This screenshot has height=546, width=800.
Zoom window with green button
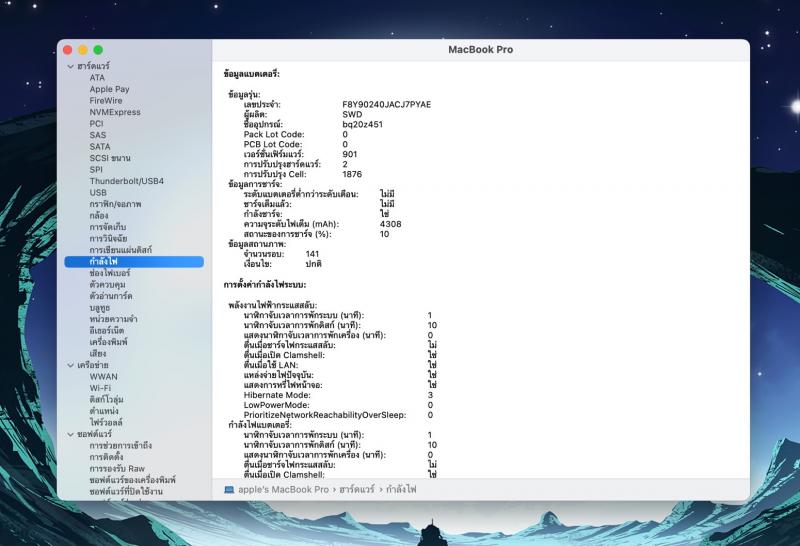click(x=98, y=50)
